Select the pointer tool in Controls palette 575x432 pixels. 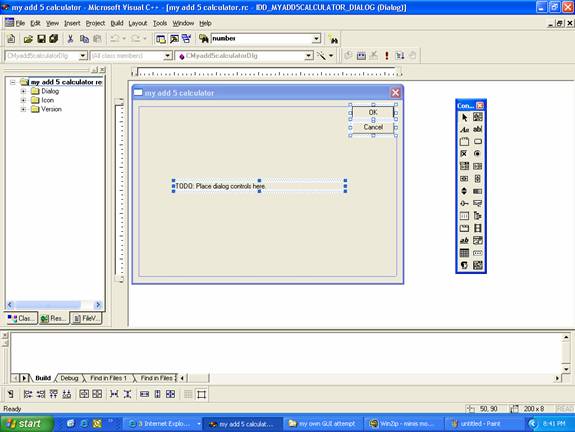click(x=464, y=117)
